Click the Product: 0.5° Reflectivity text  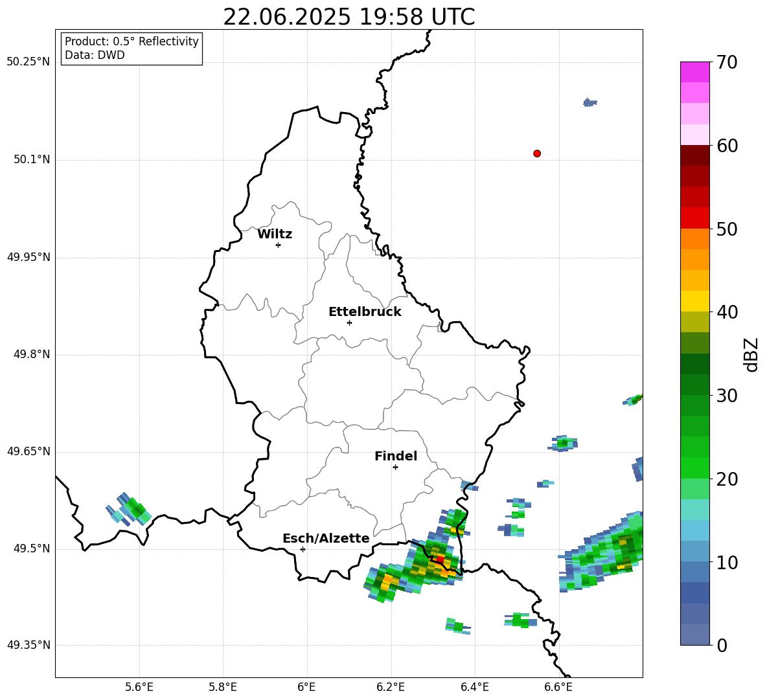click(x=132, y=41)
